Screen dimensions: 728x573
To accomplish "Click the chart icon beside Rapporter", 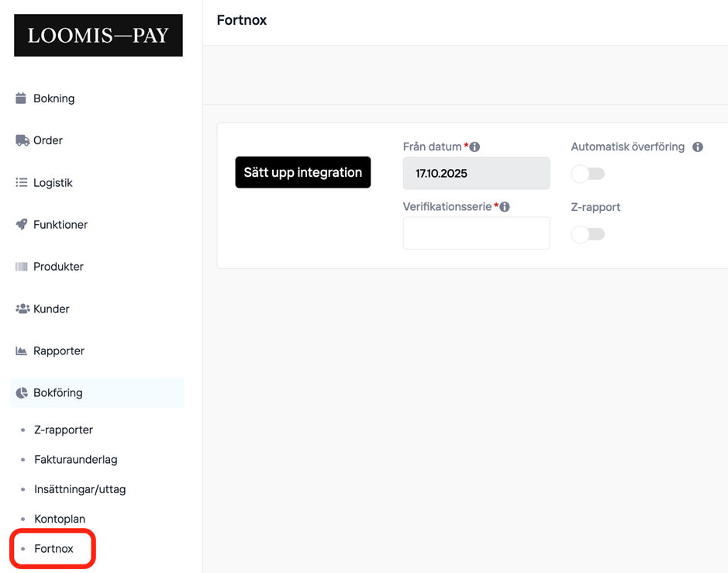I will [22, 351].
